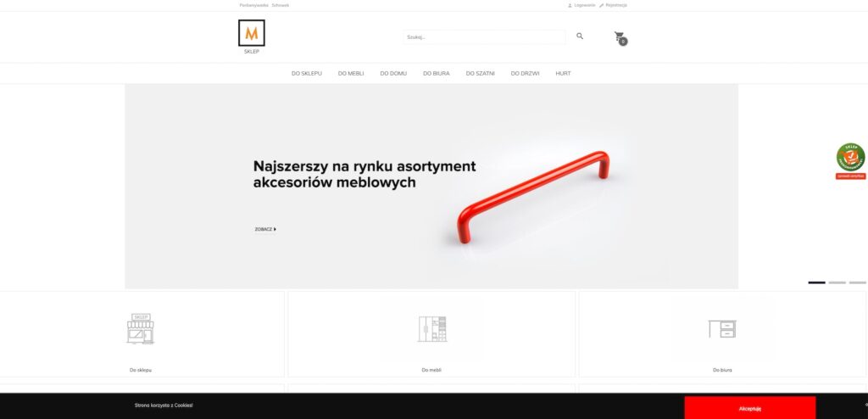Click the Do sklepu storefront icon
This screenshot has height=419, width=868.
click(x=141, y=328)
